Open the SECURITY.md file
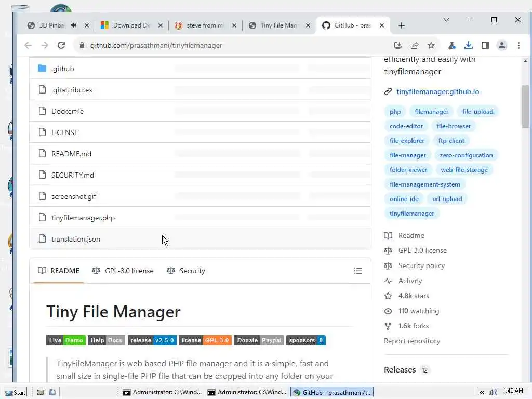The height and width of the screenshot is (399, 532). pos(73,175)
